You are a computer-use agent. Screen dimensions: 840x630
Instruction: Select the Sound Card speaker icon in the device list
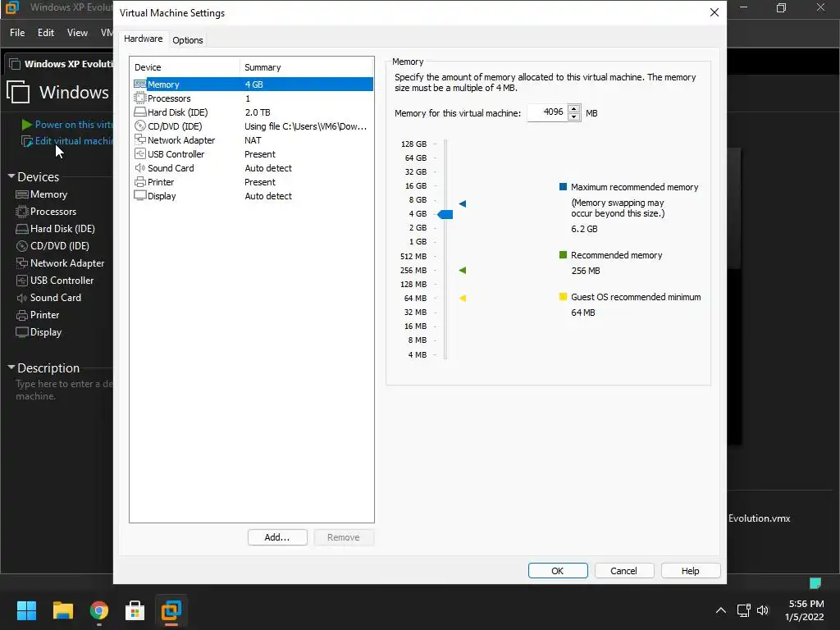(x=139, y=167)
